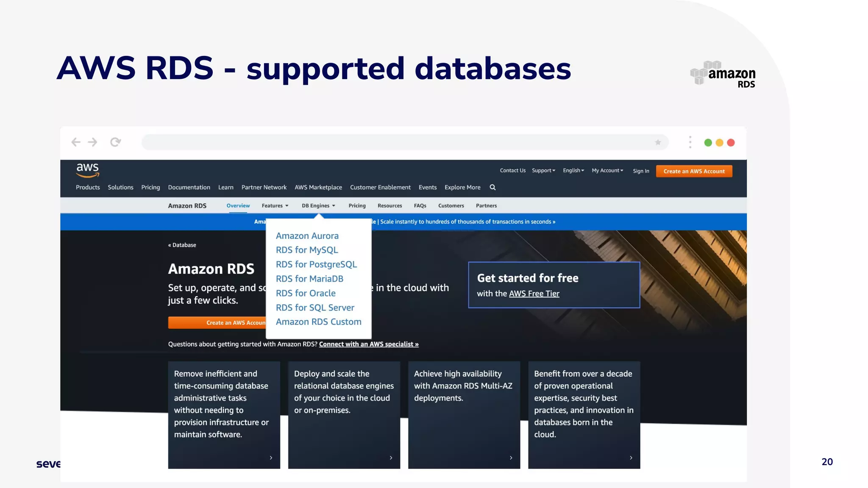Click the browser forward arrow
The width and height of the screenshot is (868, 488).
(x=92, y=142)
